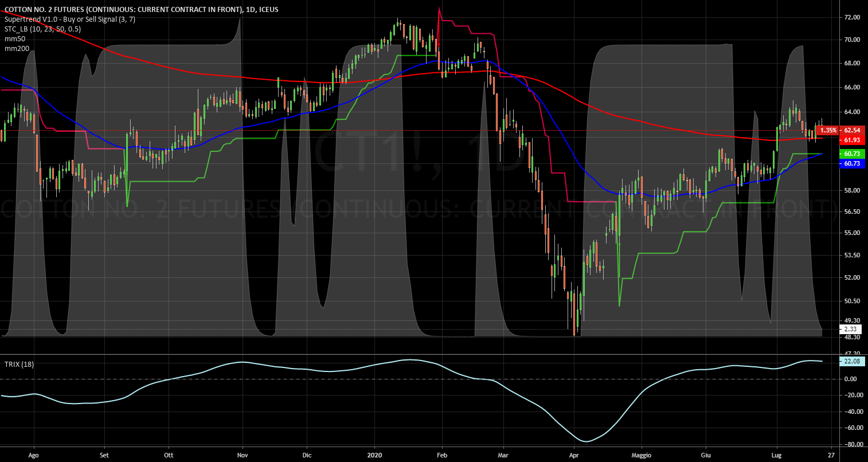Click the Maggio month on time axis
This screenshot has height=462, width=868.
(642, 456)
